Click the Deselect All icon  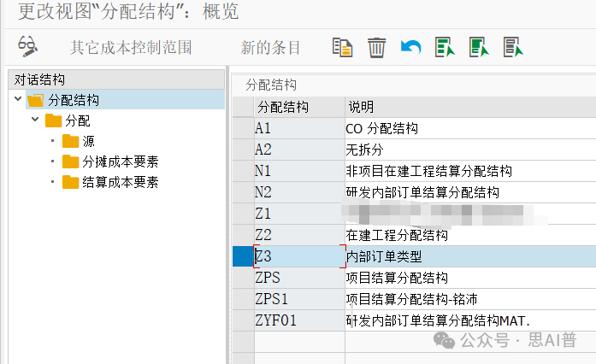[512, 47]
